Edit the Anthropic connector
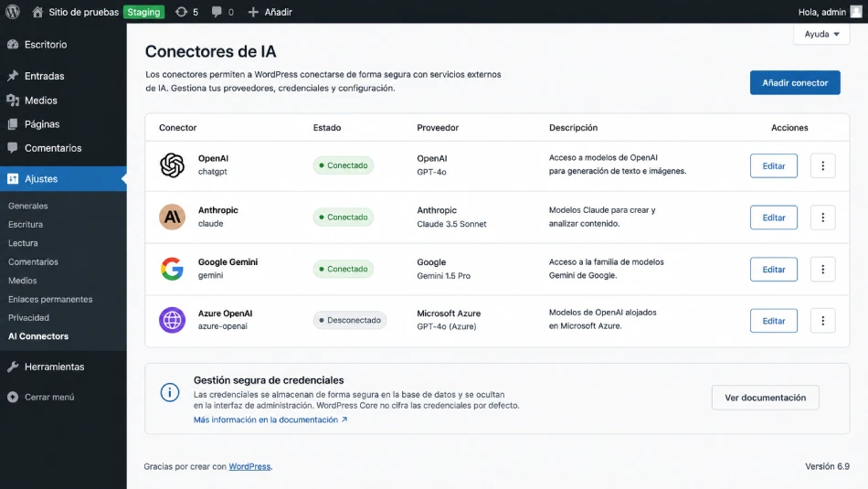The height and width of the screenshot is (489, 868). tap(773, 218)
